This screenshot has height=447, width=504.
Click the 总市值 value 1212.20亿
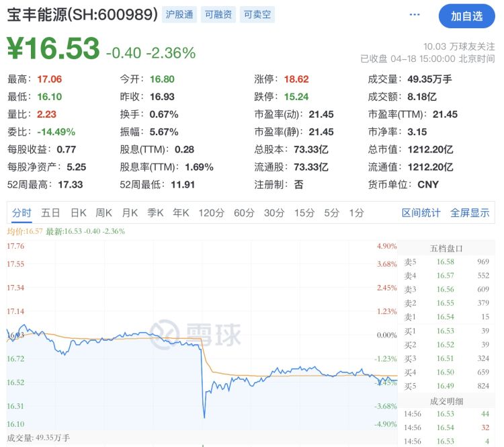click(430, 149)
